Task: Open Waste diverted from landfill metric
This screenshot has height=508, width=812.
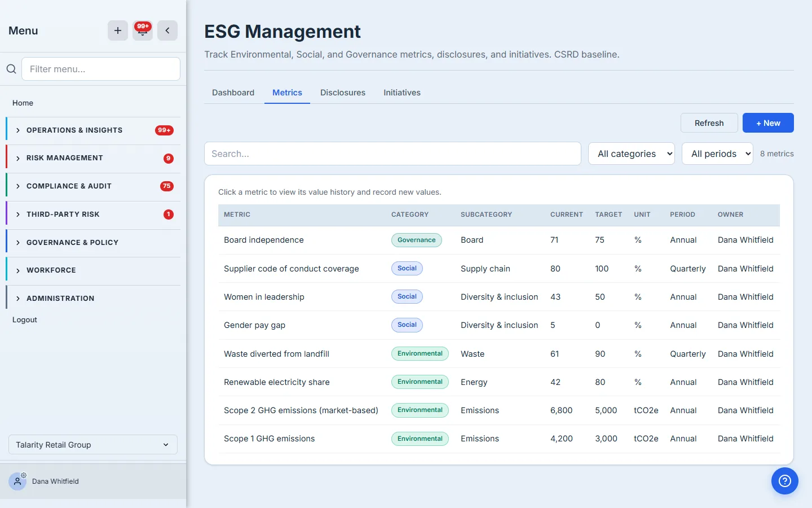Action: tap(499, 354)
